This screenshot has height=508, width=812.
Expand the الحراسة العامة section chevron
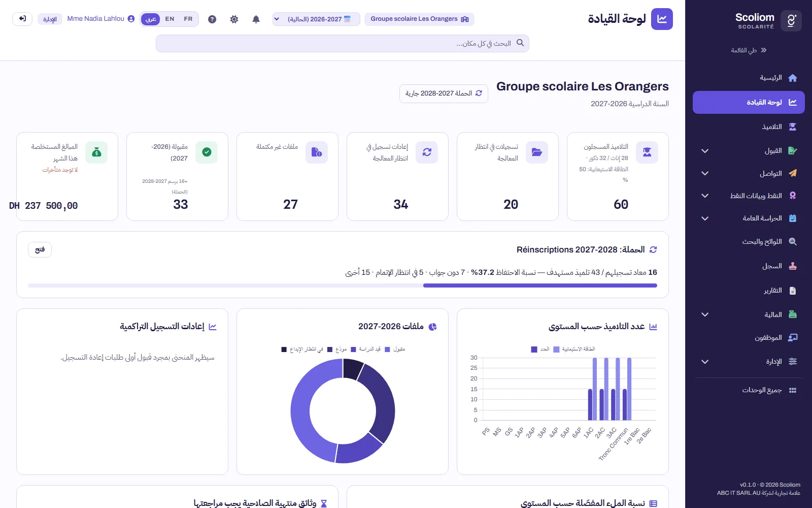[x=705, y=218]
